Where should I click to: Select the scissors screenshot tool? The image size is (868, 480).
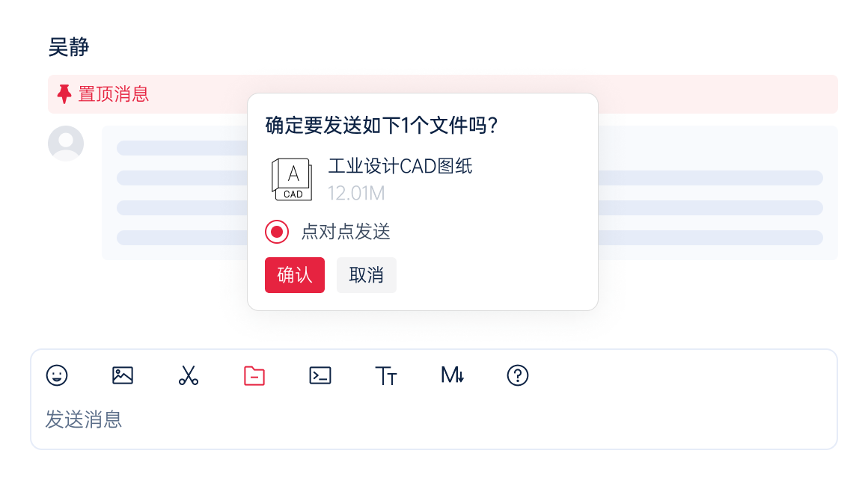pos(188,375)
